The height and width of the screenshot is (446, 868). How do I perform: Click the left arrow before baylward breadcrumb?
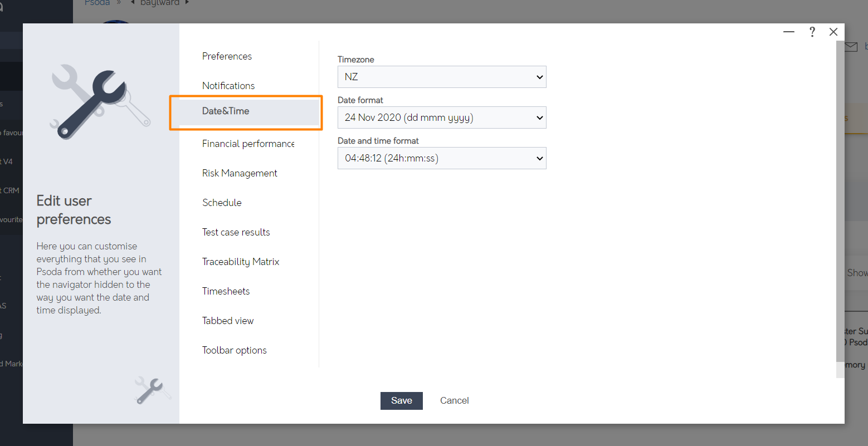click(132, 3)
